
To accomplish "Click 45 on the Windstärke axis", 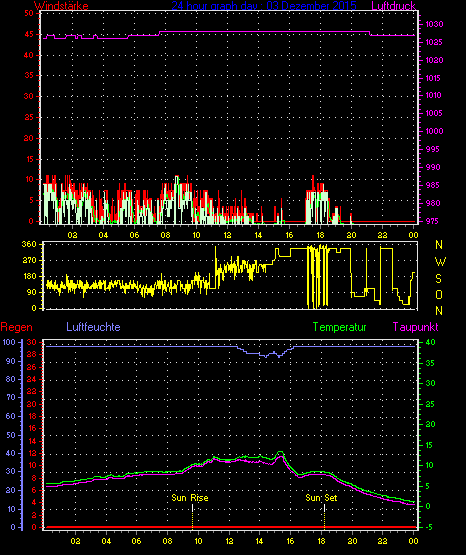I will (29, 34).
